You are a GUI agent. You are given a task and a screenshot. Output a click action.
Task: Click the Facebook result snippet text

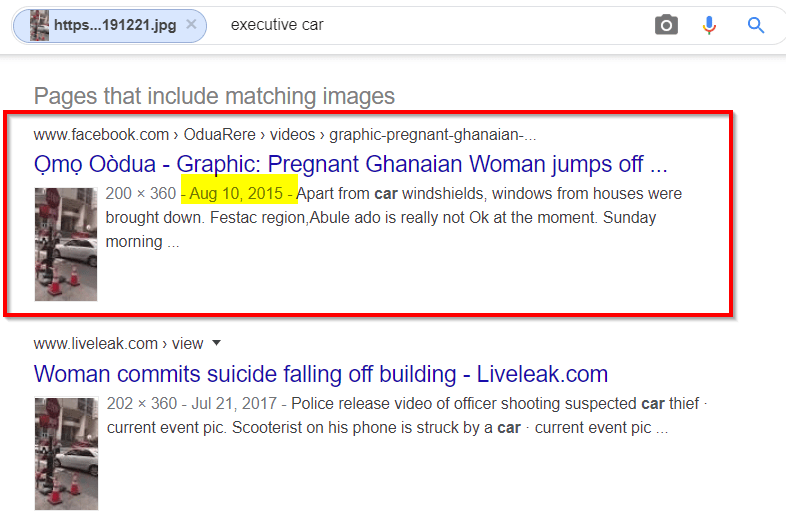pos(394,218)
